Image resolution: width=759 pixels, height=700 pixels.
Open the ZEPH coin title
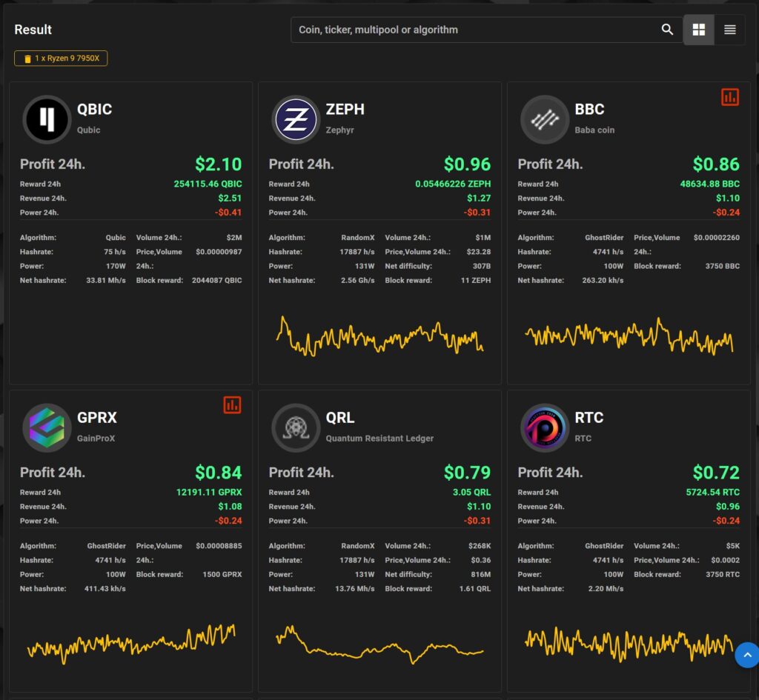(x=345, y=110)
